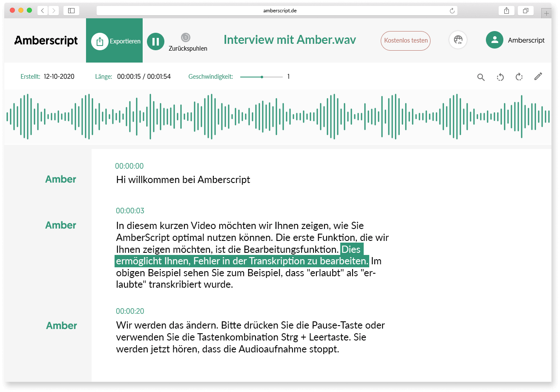
Task: Open the Amberscript user account avatar
Action: click(495, 40)
